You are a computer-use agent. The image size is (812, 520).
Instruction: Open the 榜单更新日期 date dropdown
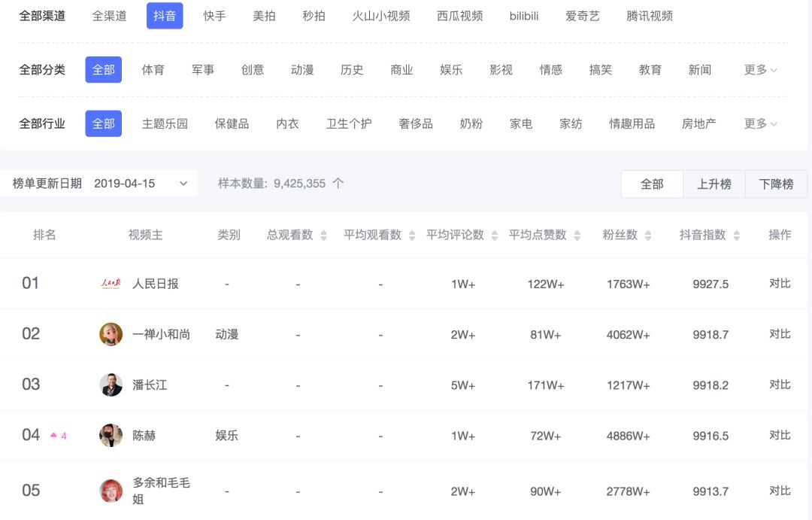click(x=99, y=184)
